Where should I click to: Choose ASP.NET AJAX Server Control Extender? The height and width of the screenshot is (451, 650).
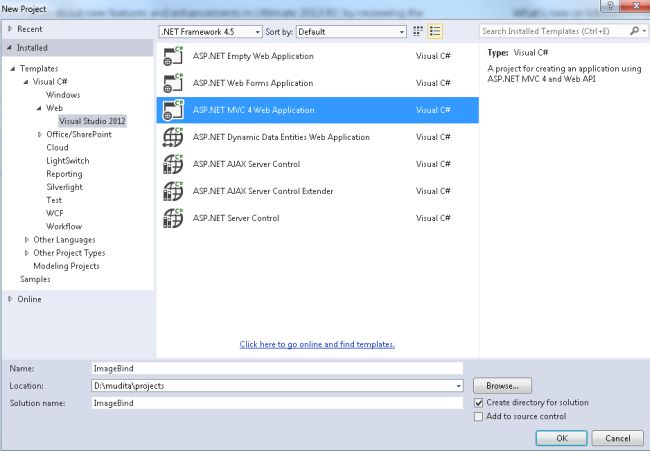tap(318, 191)
